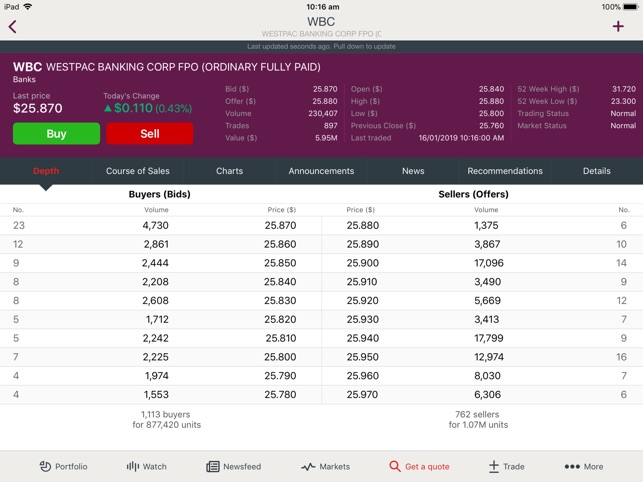The image size is (643, 482).
Task: Select offer volume 17,096
Action: (489, 263)
